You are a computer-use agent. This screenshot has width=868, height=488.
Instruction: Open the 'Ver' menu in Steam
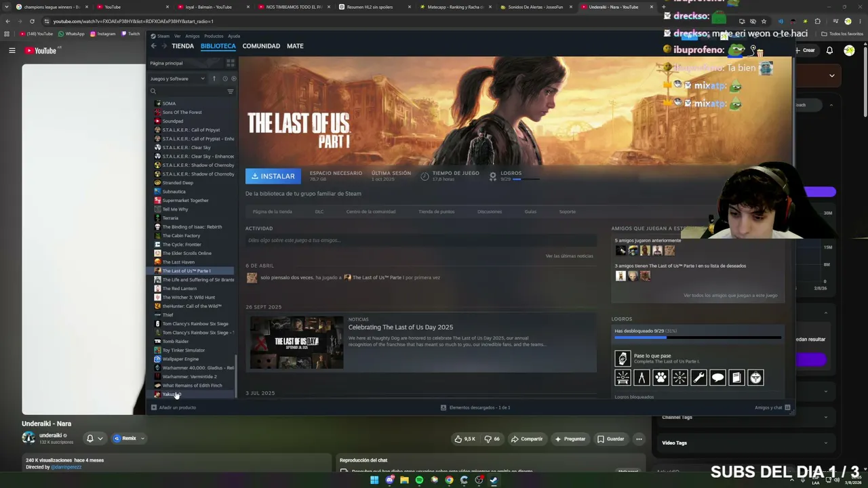178,36
